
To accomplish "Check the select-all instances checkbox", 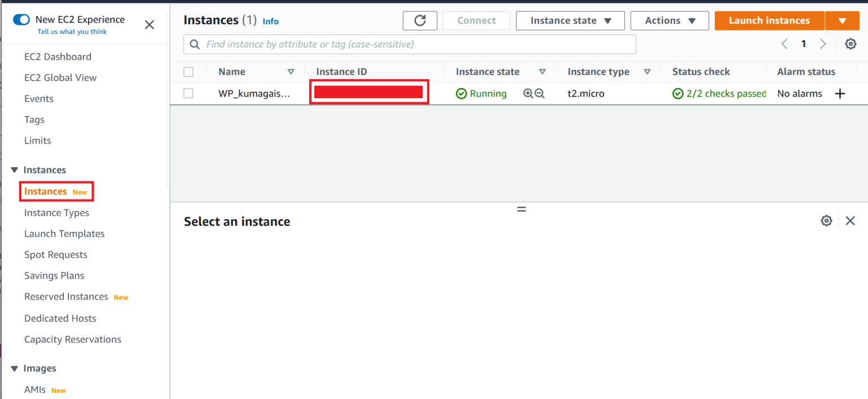I will (188, 72).
